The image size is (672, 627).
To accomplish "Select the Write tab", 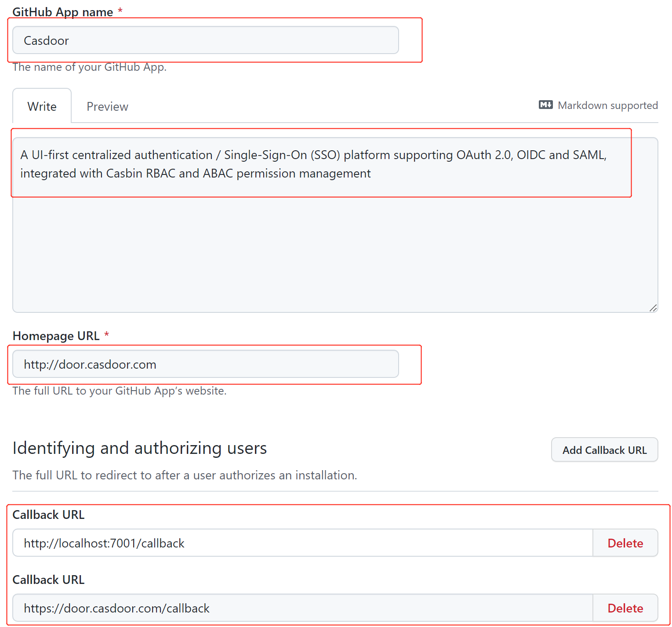I will pos(42,106).
